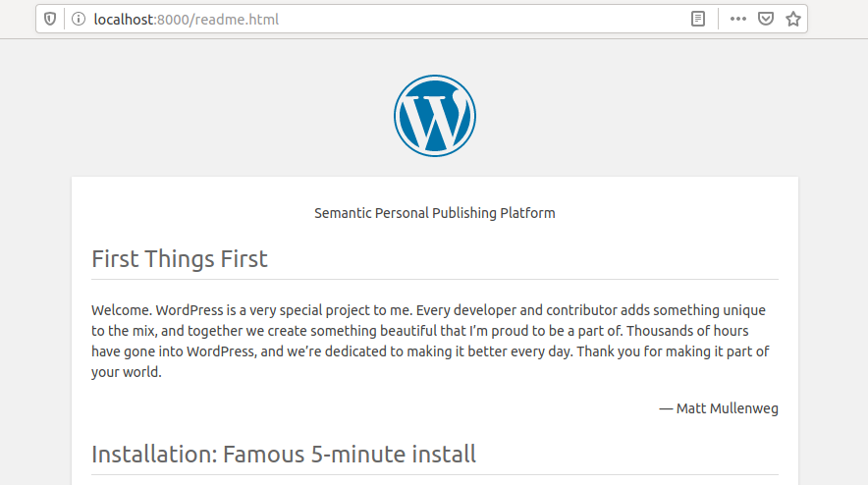Toggle reader view icon in address bar
This screenshot has width=868, height=485.
click(698, 19)
